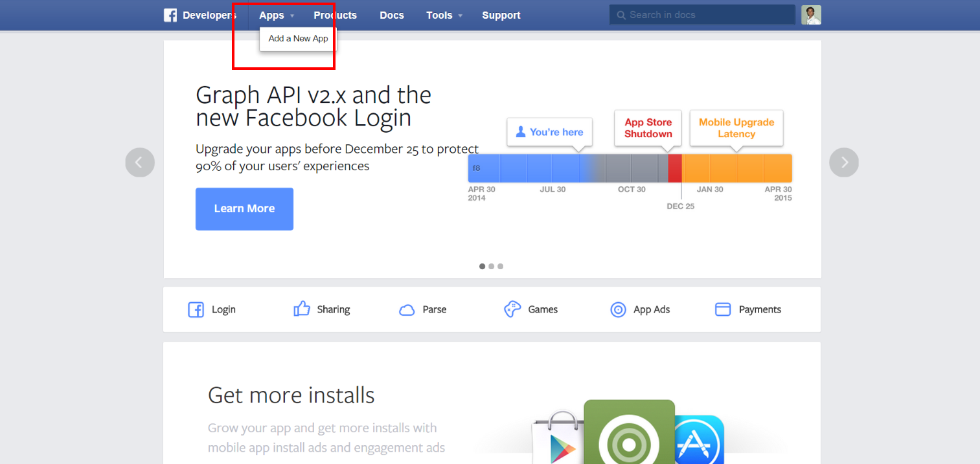Screen dimensions: 980x464
Task: Click the App Store Shutdown callout
Action: click(x=648, y=128)
